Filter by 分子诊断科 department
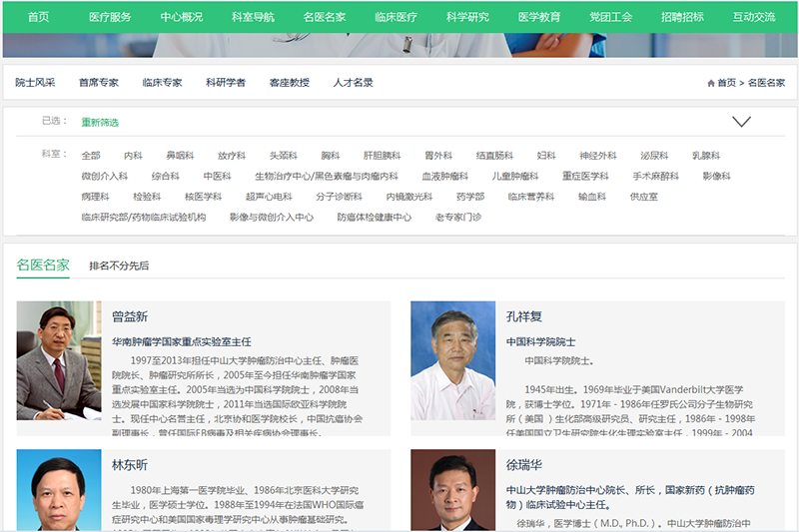The image size is (799, 532). click(339, 197)
